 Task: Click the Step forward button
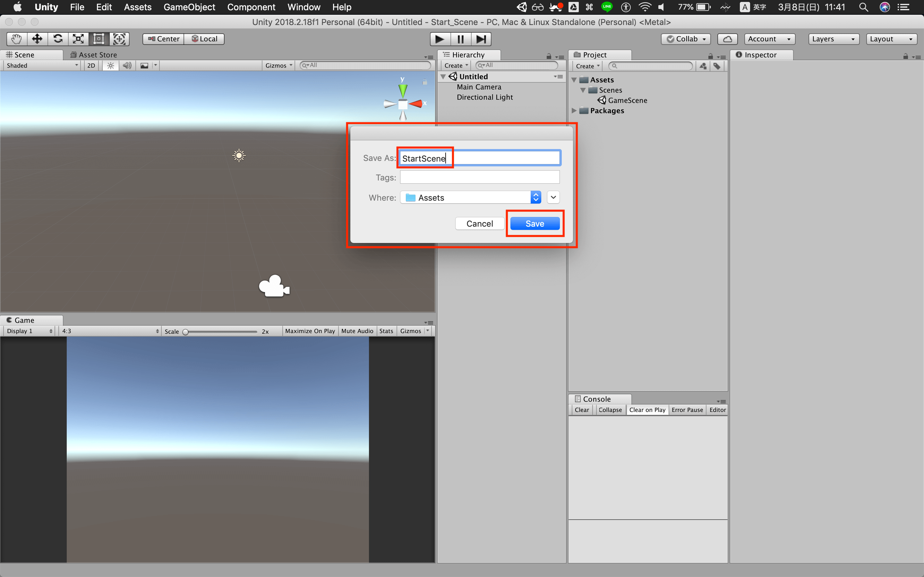(482, 38)
